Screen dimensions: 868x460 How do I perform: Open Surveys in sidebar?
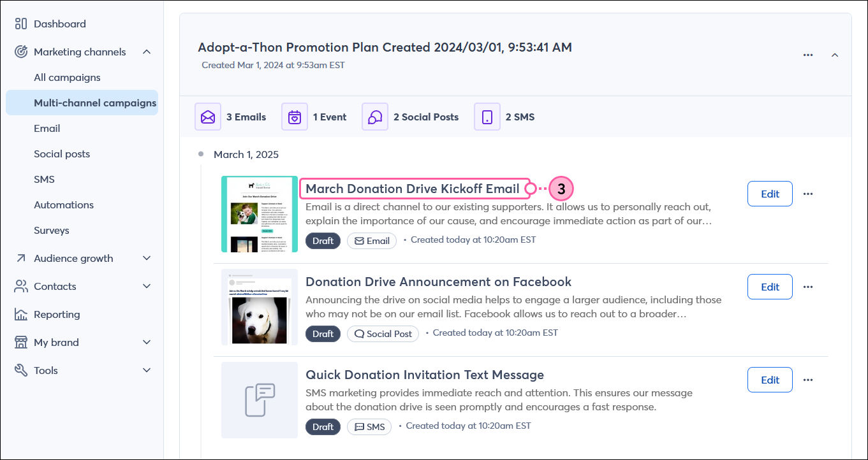tap(52, 230)
